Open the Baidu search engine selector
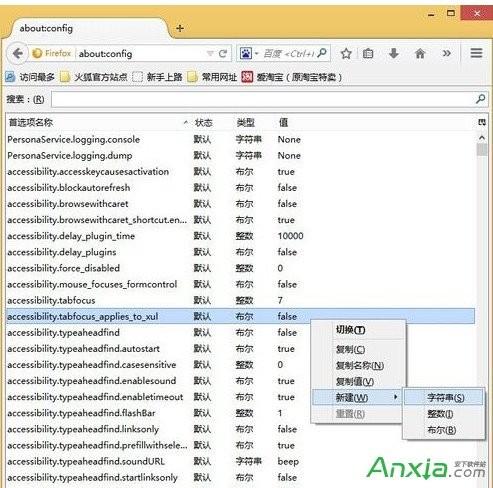Viewport: 493px width, 488px height. [x=249, y=53]
